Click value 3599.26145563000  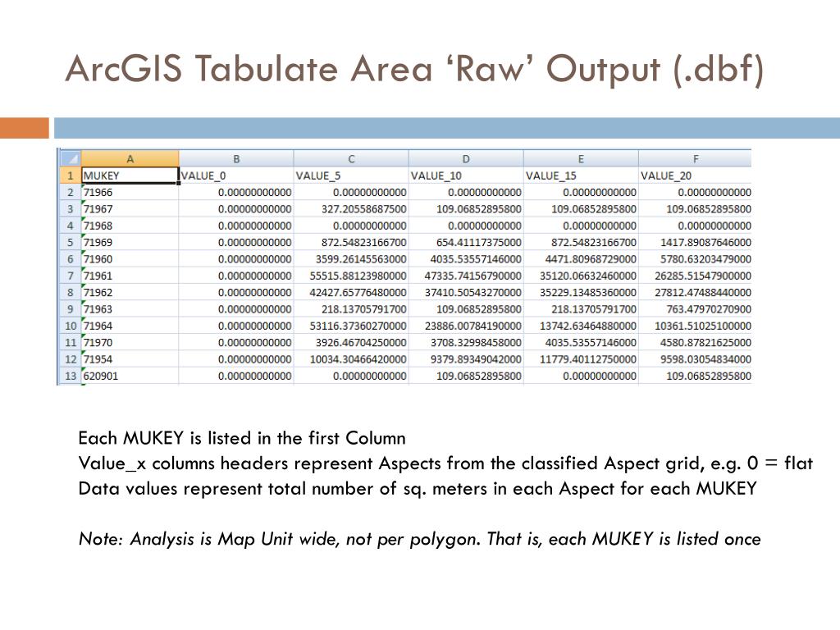click(x=351, y=259)
